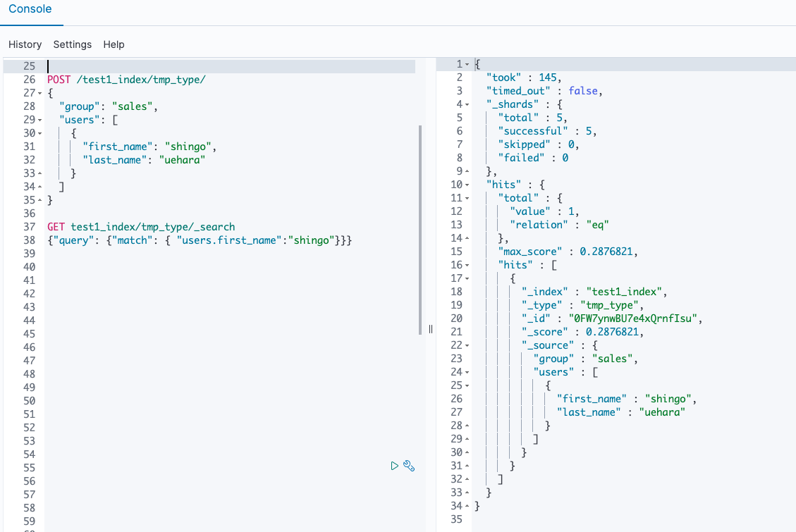Click the "value" : 1 response line
The image size is (796, 532).
click(x=544, y=211)
